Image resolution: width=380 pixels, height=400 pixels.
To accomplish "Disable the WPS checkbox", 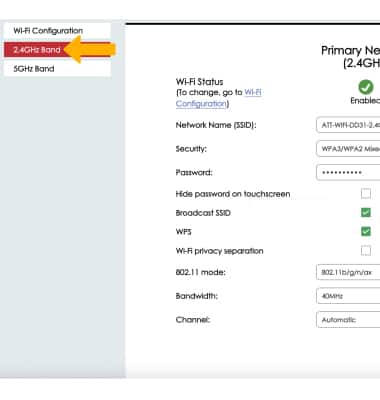I will 366,231.
